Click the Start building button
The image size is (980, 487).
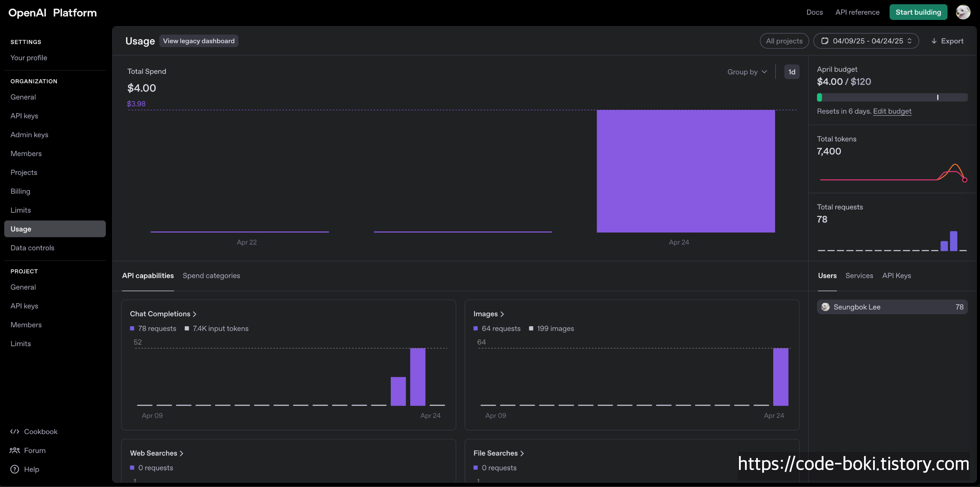[x=918, y=12]
